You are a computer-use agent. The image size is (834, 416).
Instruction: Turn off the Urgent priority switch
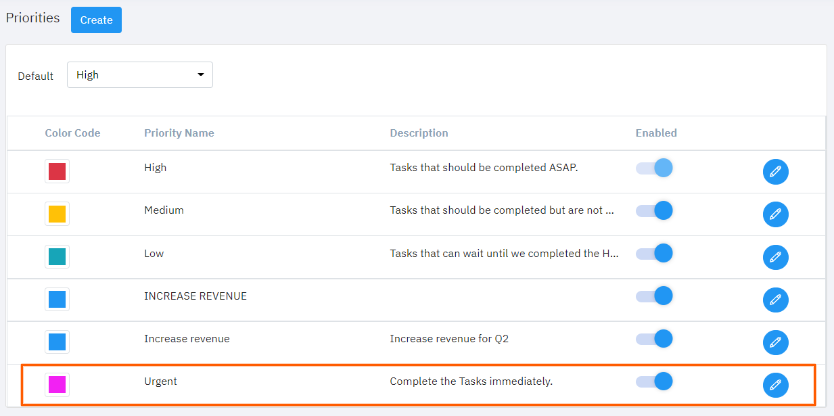tap(655, 381)
